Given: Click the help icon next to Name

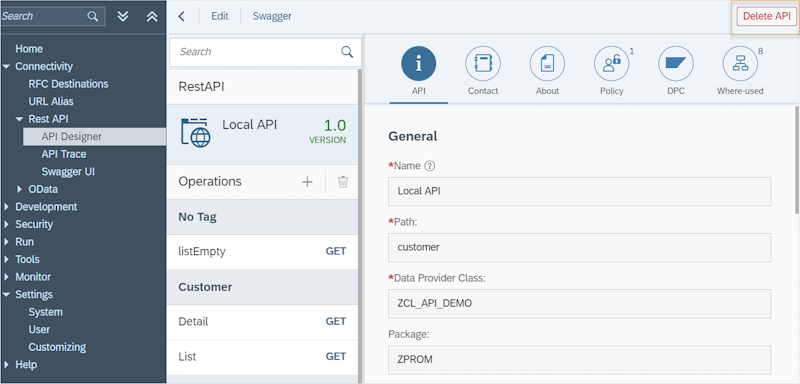Looking at the screenshot, I should (x=430, y=166).
